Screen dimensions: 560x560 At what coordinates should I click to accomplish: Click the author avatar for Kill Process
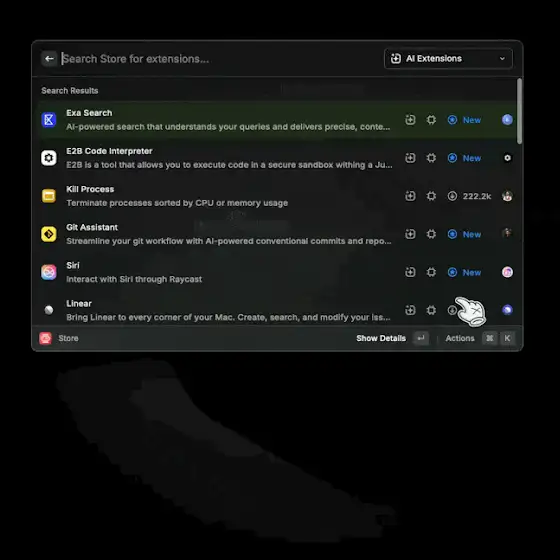[508, 196]
